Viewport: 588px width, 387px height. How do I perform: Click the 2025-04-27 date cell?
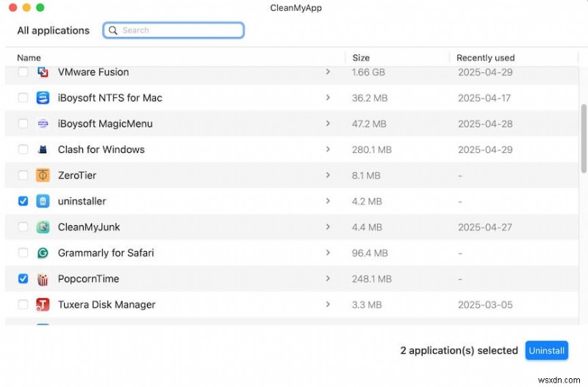click(x=485, y=227)
